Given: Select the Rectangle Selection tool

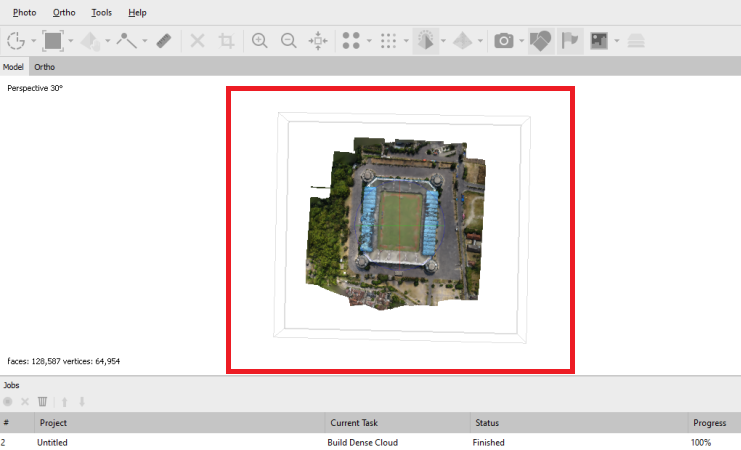Looking at the screenshot, I should [x=53, y=41].
